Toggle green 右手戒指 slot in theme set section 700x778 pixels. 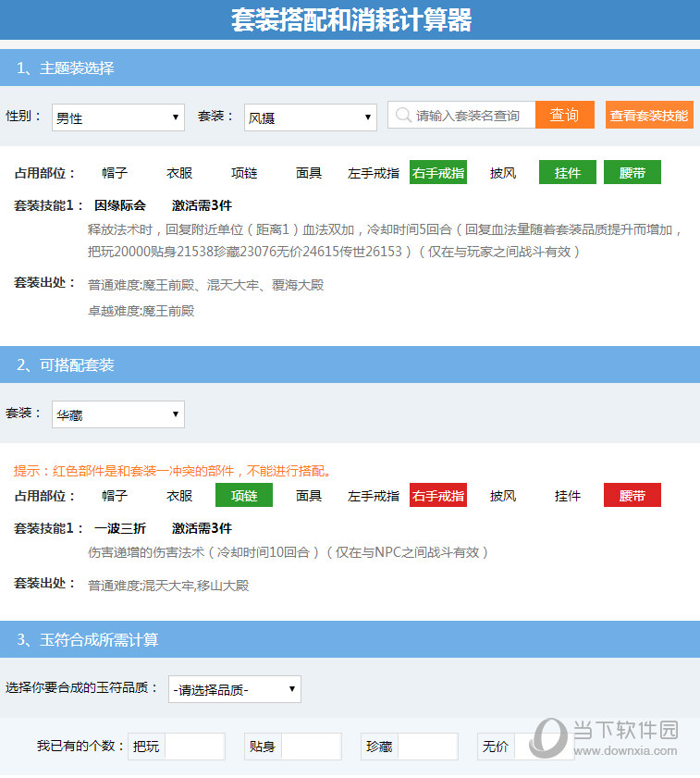click(x=438, y=173)
